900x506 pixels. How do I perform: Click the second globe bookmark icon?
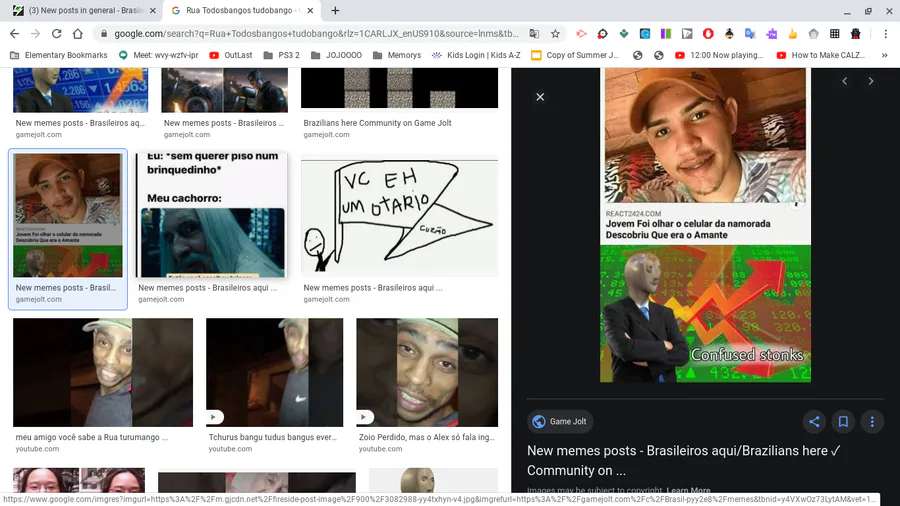(x=658, y=55)
